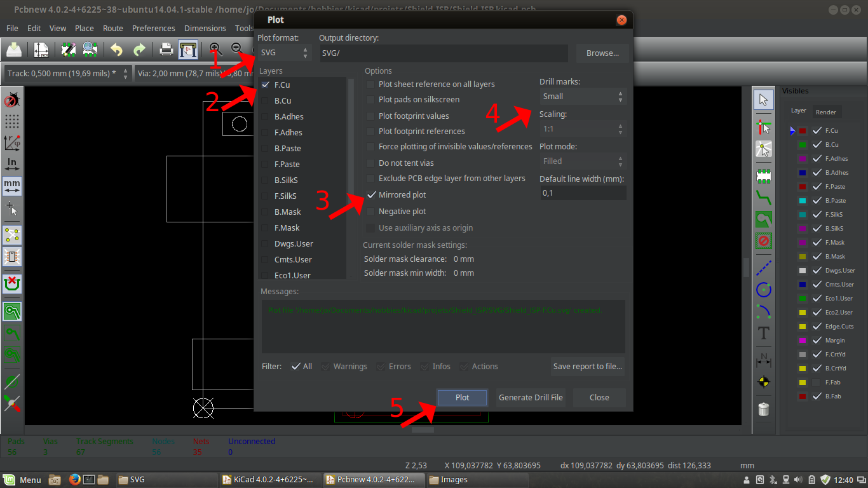Image resolution: width=868 pixels, height=488 pixels.
Task: Click the Generate Drill File button
Action: click(x=531, y=398)
